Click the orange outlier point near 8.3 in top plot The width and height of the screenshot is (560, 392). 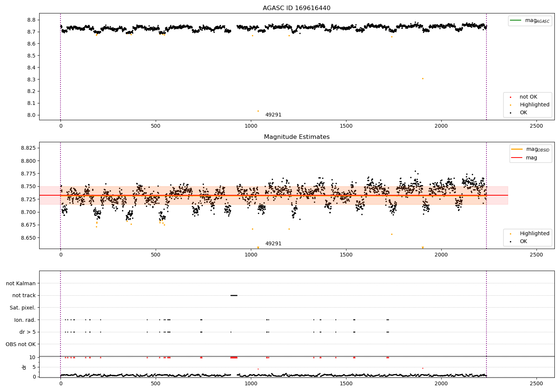pyautogui.click(x=423, y=78)
